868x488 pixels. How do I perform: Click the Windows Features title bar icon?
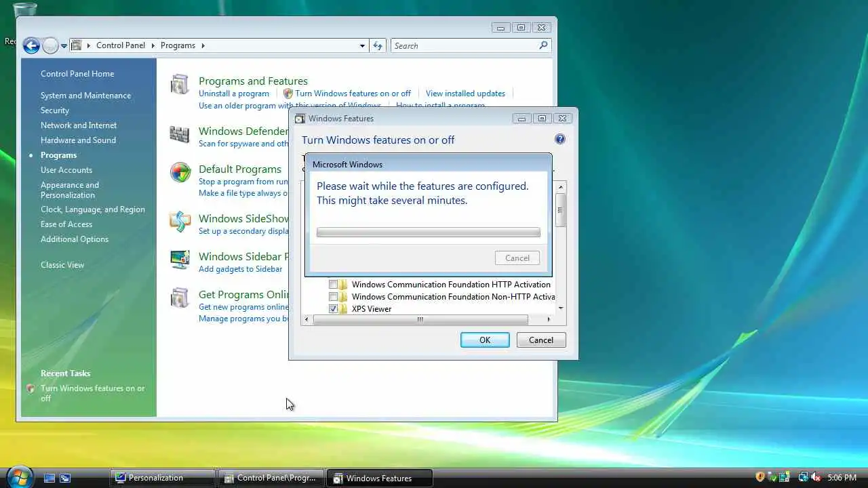coord(300,118)
